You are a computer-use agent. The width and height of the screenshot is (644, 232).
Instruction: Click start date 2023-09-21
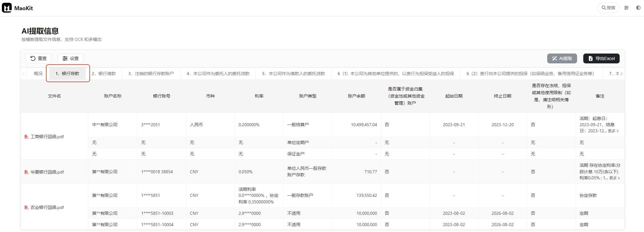pos(454,125)
